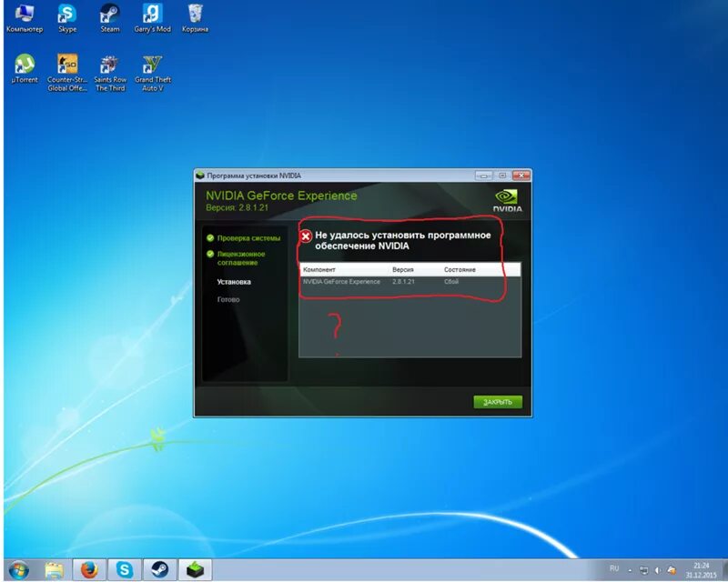Select NVIDIA installer taskbar button
728x582 pixels.
point(195,569)
